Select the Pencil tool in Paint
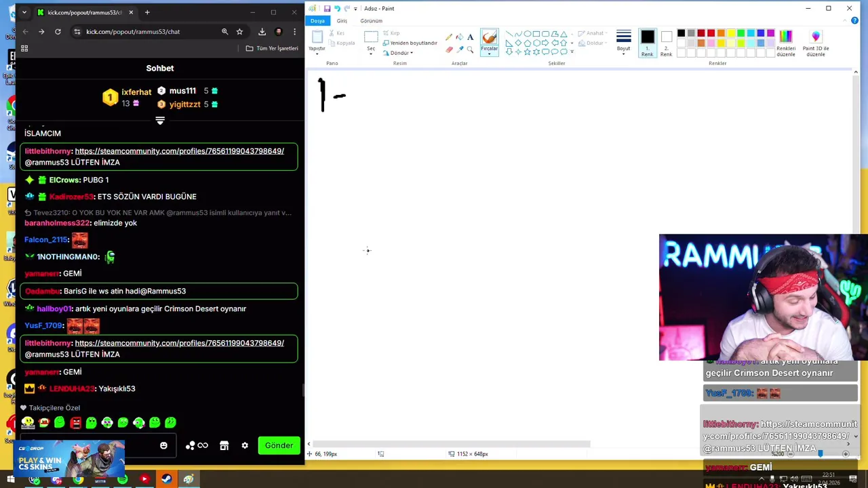This screenshot has height=488, width=868. pyautogui.click(x=448, y=37)
